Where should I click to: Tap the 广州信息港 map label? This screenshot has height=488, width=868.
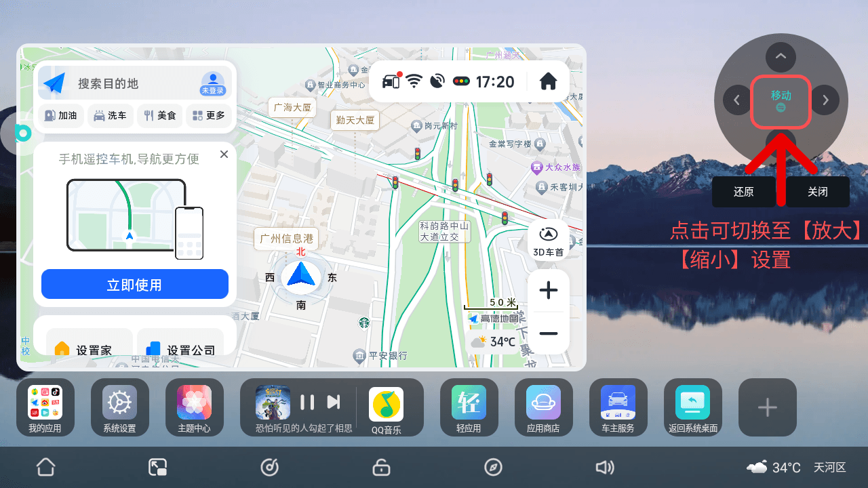pos(286,238)
